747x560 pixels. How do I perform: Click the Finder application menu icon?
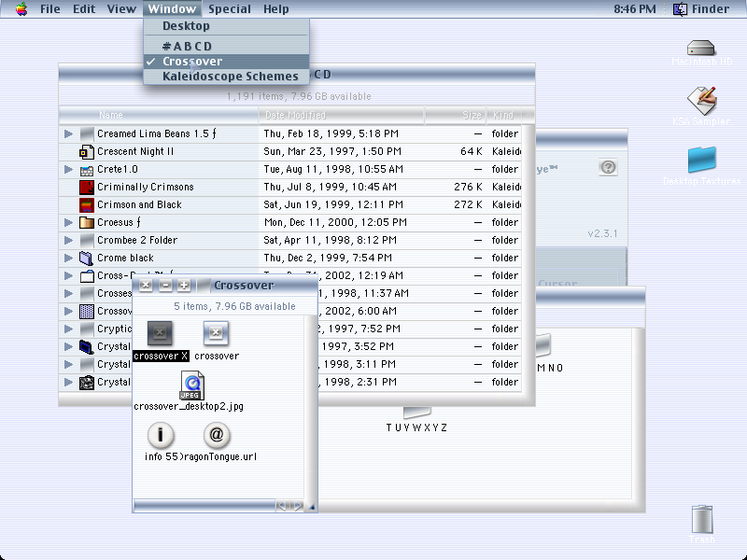click(680, 9)
